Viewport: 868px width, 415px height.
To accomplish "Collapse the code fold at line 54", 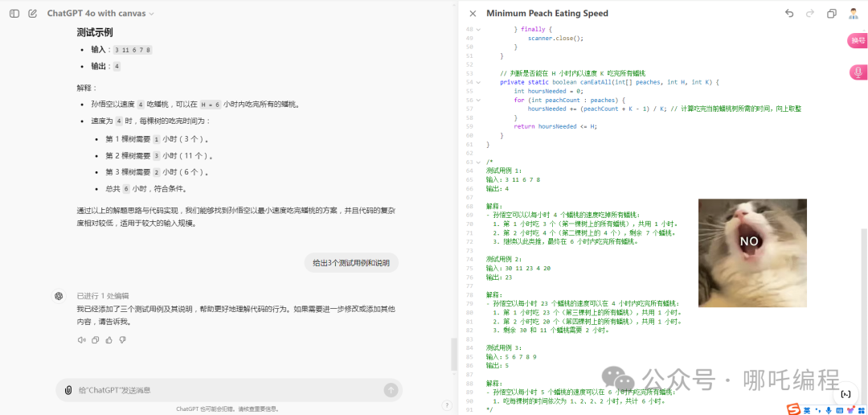I will pos(477,82).
